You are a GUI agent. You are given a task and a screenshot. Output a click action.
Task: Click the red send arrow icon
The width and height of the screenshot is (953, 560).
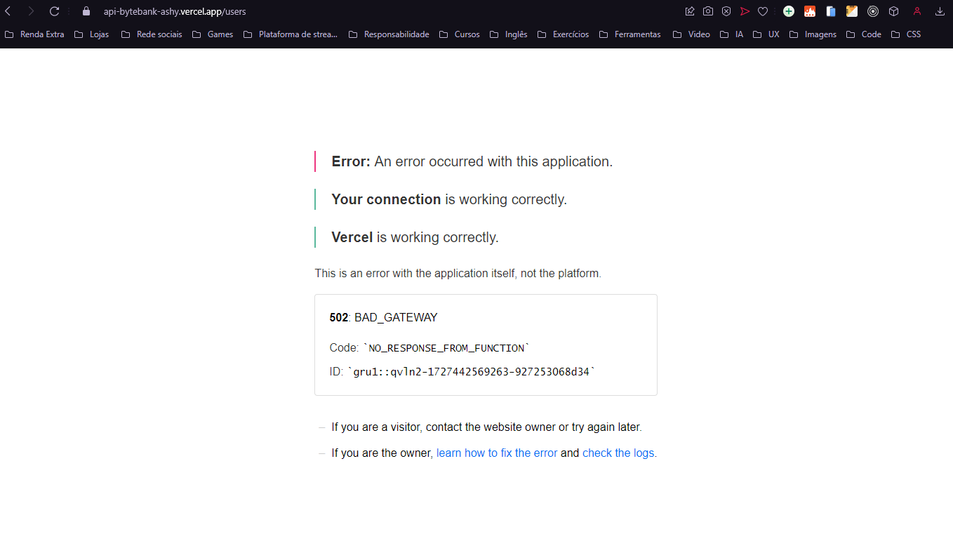[x=745, y=11]
